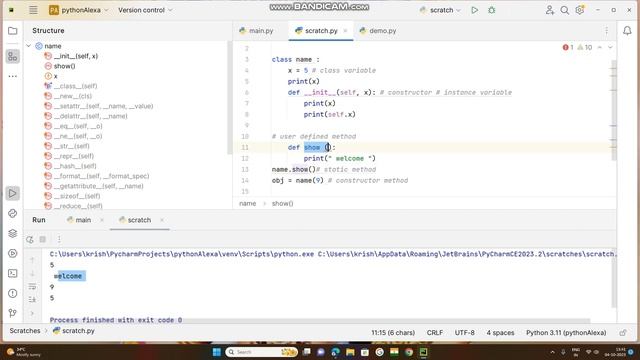Open PyCharm icon in taskbar
This screenshot has height=360, width=640.
click(423, 352)
